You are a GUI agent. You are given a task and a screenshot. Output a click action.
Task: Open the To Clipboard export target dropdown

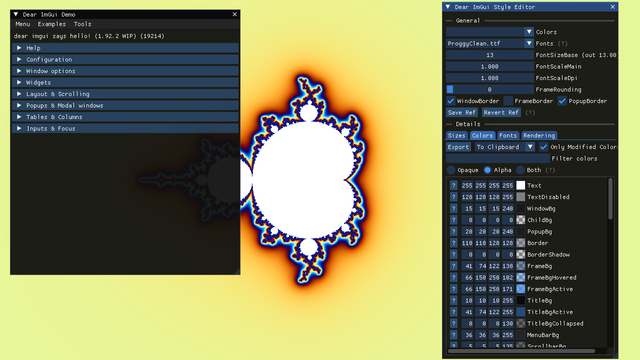[504, 147]
